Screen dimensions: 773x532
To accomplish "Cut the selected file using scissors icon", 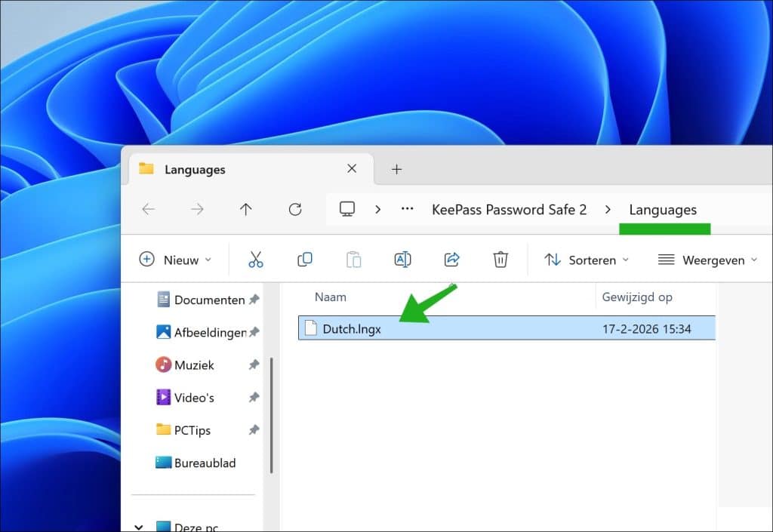I will click(256, 260).
